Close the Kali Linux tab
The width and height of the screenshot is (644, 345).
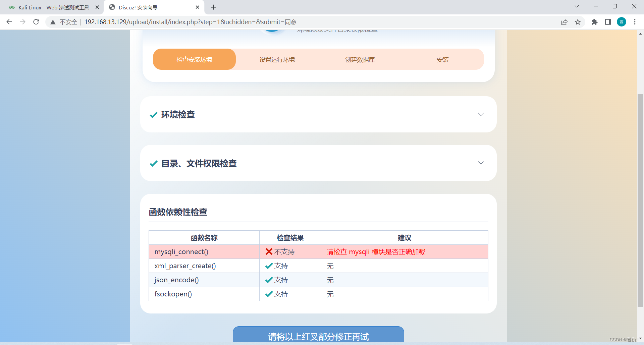coord(97,7)
